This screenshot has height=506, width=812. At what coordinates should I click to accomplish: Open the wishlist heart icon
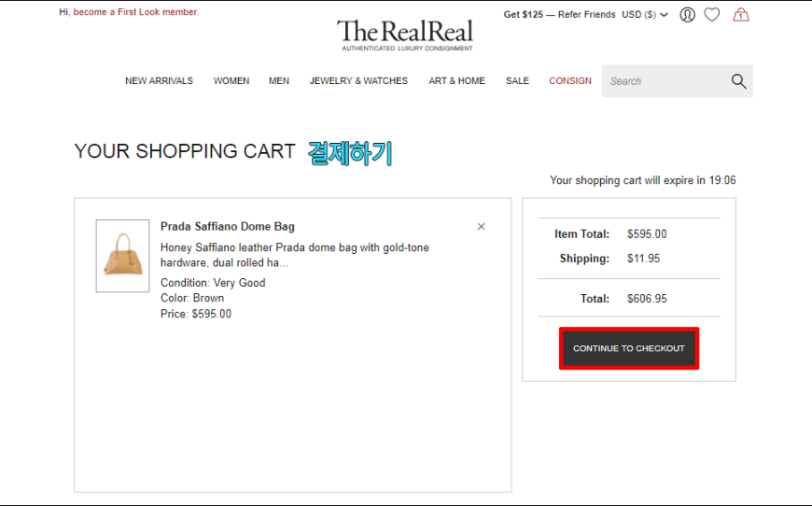click(712, 15)
